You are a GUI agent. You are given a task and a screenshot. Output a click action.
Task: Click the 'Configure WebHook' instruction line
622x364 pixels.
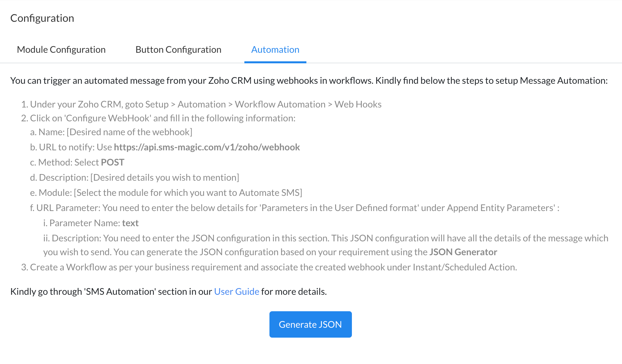pyautogui.click(x=158, y=118)
